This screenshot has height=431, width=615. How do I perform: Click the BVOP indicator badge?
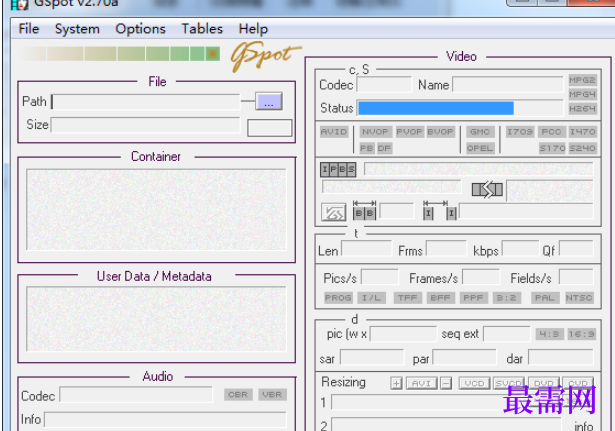[440, 132]
